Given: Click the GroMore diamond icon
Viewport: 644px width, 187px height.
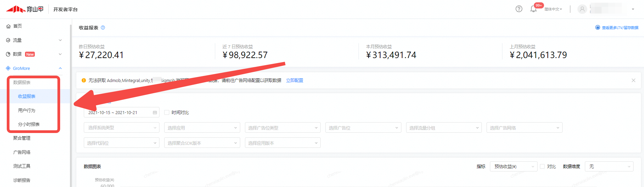Looking at the screenshot, I should point(8,69).
